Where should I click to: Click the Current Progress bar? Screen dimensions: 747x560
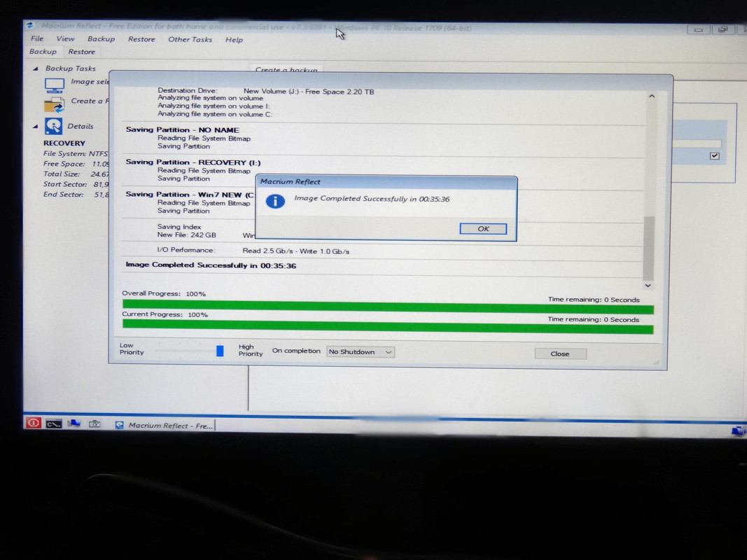[x=388, y=326]
